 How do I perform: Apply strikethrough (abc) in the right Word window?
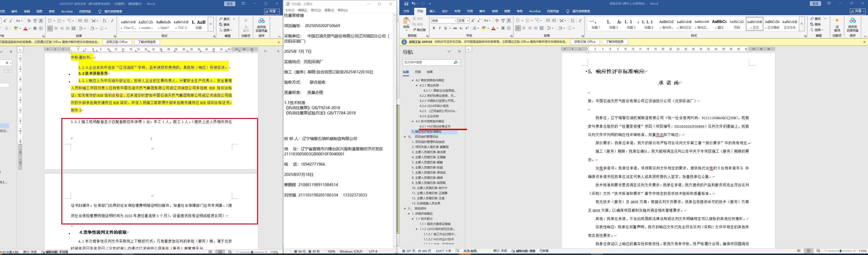pos(455,28)
